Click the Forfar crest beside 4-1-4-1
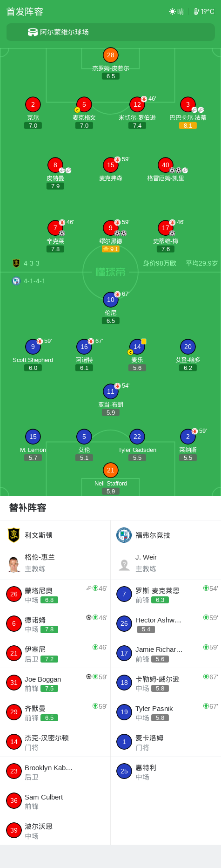This screenshot has width=221, height=868. [x=16, y=281]
